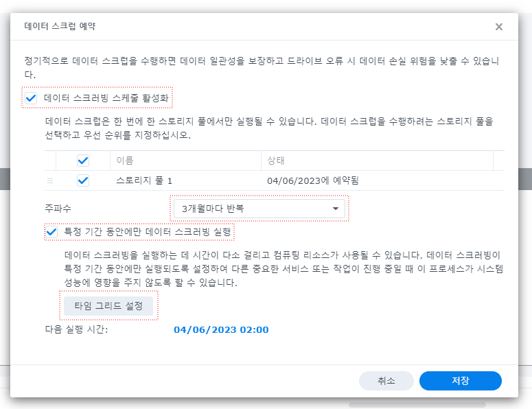Click the drag handle of 스토리지 풀 1 row
The height and width of the screenshot is (409, 532).
coord(50,180)
